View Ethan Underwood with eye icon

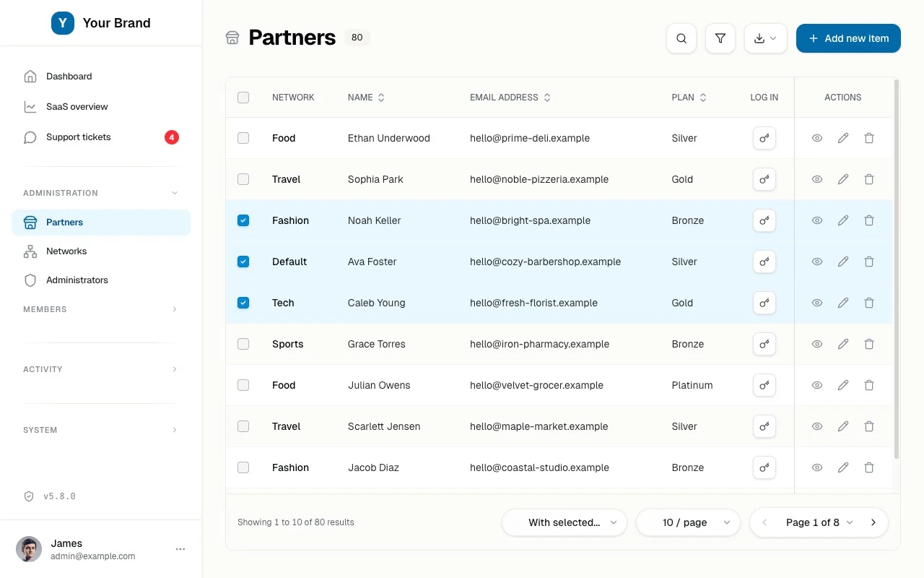point(817,138)
